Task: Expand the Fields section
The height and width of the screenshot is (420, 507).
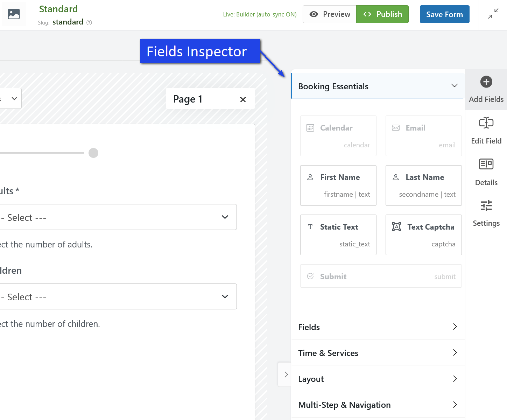Action: coord(378,327)
